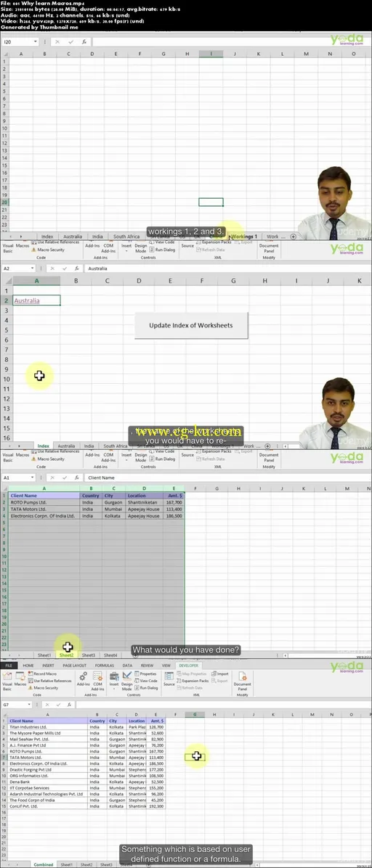Open COM Add-Ins in the full DEVELOPER ribbon

click(x=97, y=680)
